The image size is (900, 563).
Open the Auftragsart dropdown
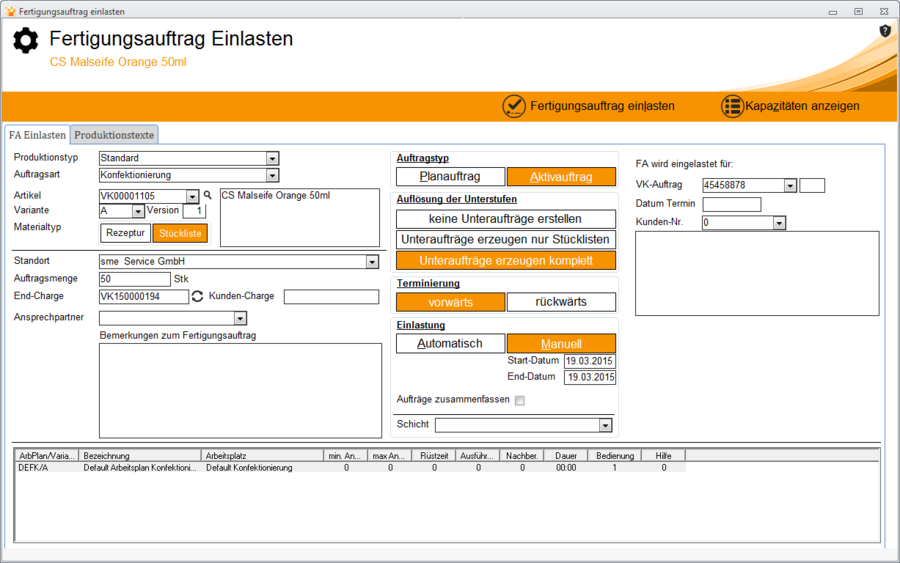coord(273,176)
